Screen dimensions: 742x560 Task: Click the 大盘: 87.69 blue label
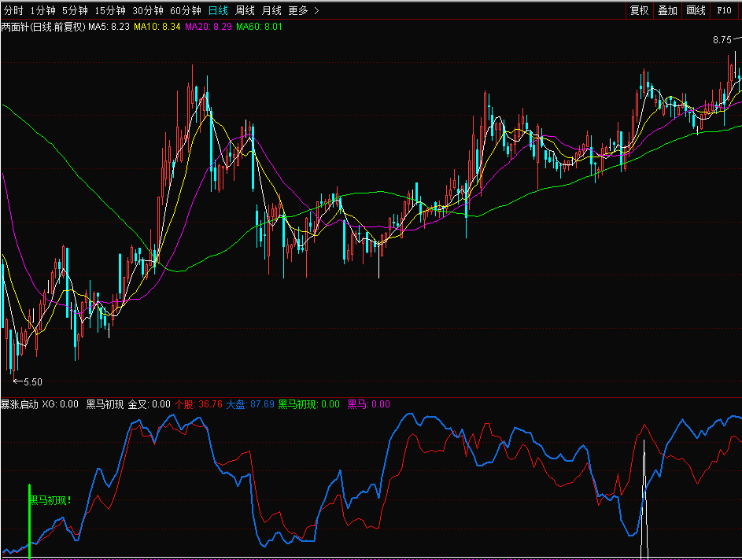250,404
